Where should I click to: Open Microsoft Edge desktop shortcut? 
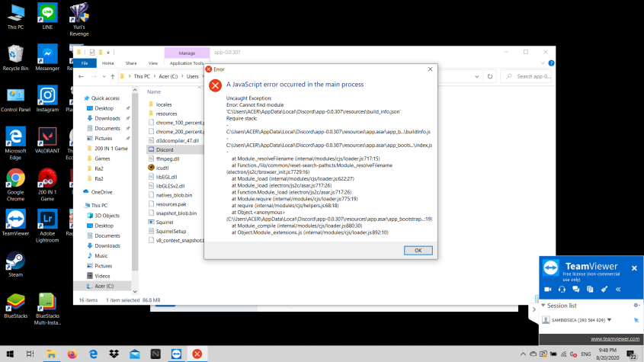15,143
